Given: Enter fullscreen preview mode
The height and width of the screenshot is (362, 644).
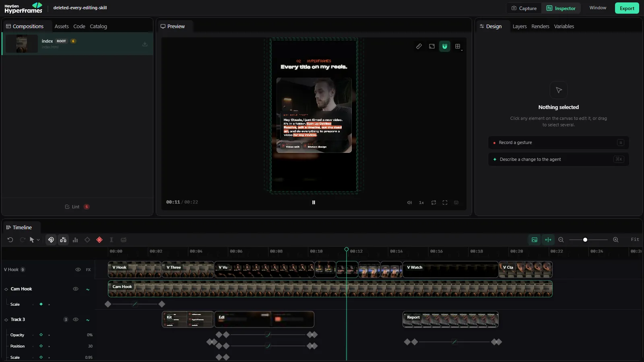Looking at the screenshot, I should pos(445,202).
